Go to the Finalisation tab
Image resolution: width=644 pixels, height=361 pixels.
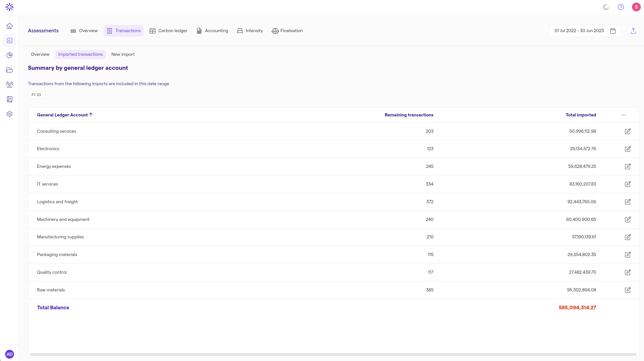pos(287,31)
